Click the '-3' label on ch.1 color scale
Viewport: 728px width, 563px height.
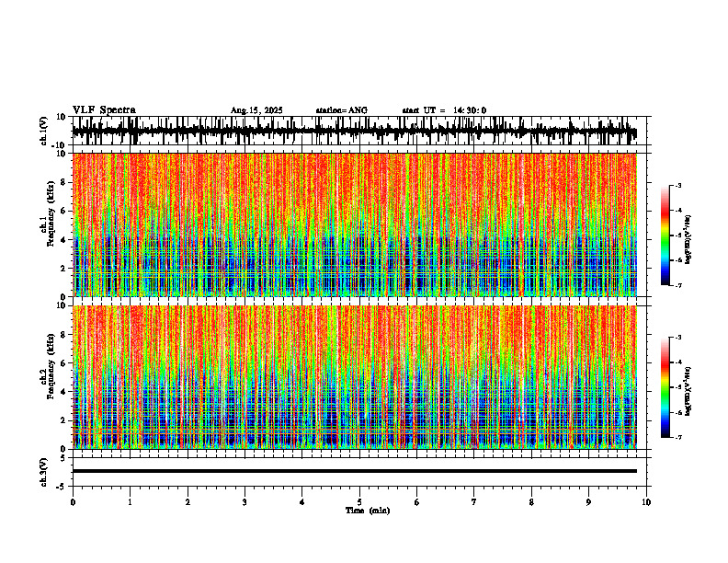click(678, 185)
